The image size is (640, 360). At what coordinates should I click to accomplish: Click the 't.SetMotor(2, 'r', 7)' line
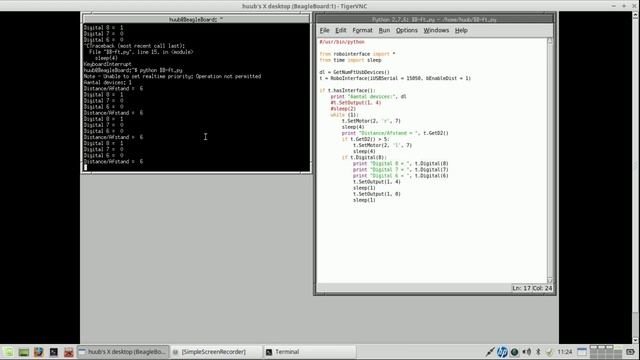click(x=371, y=121)
